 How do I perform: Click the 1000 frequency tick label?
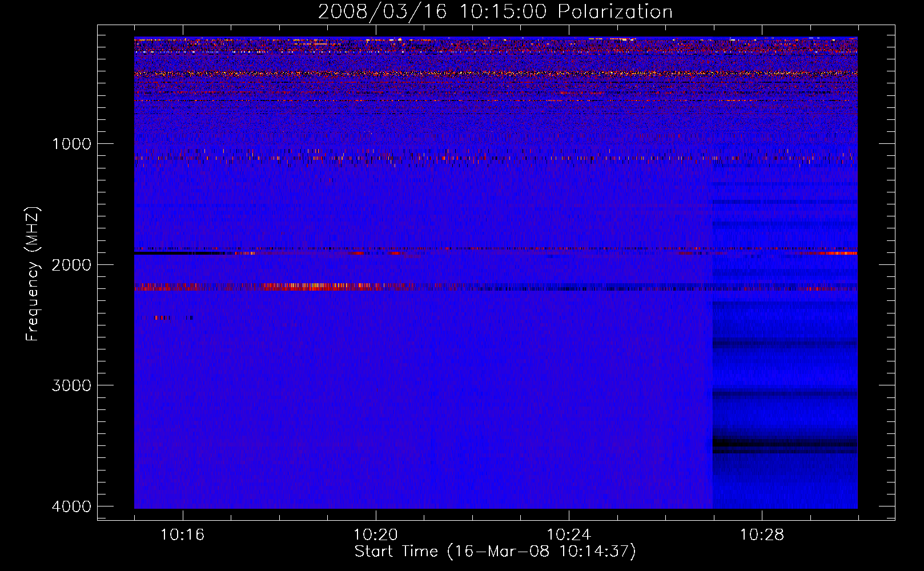tap(71, 144)
